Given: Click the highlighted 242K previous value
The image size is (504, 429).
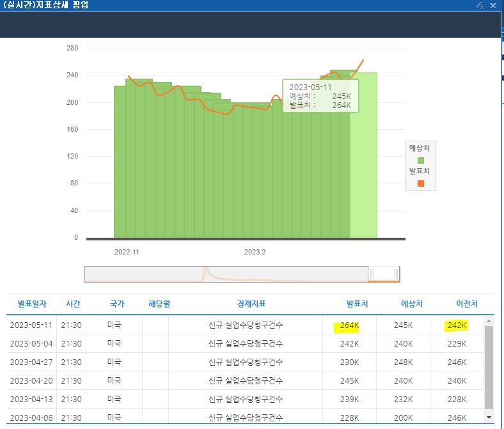Looking at the screenshot, I should pos(457,325).
